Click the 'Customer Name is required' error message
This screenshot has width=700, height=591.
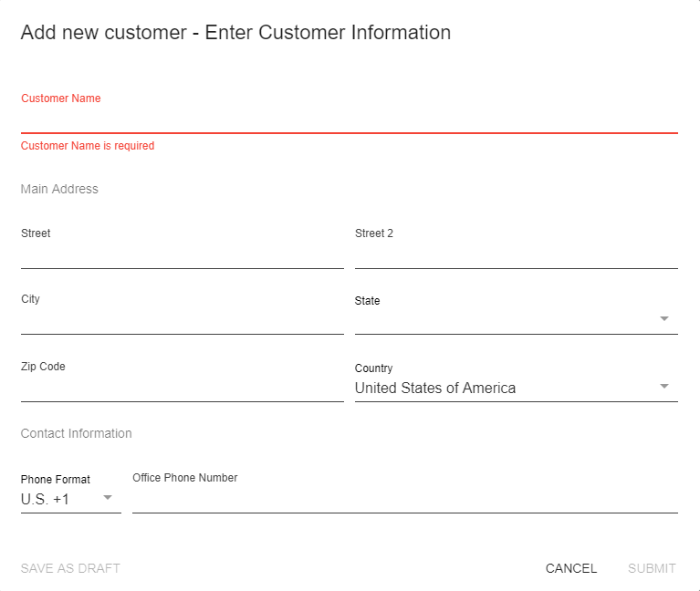[88, 146]
